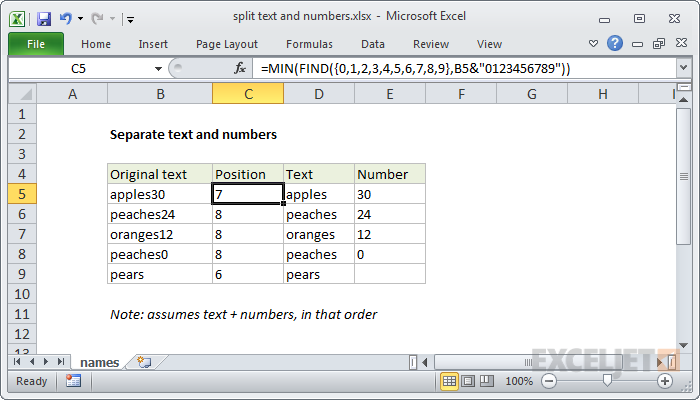Screen dimensions: 700x400
Task: Expand the formula bar
Action: click(683, 68)
